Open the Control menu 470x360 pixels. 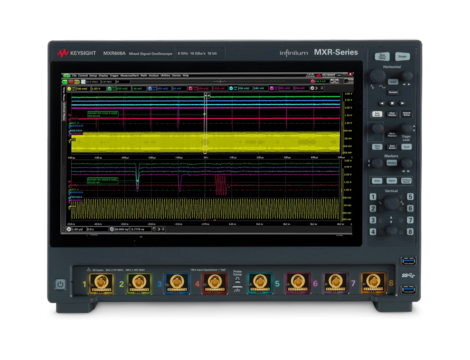83,75
